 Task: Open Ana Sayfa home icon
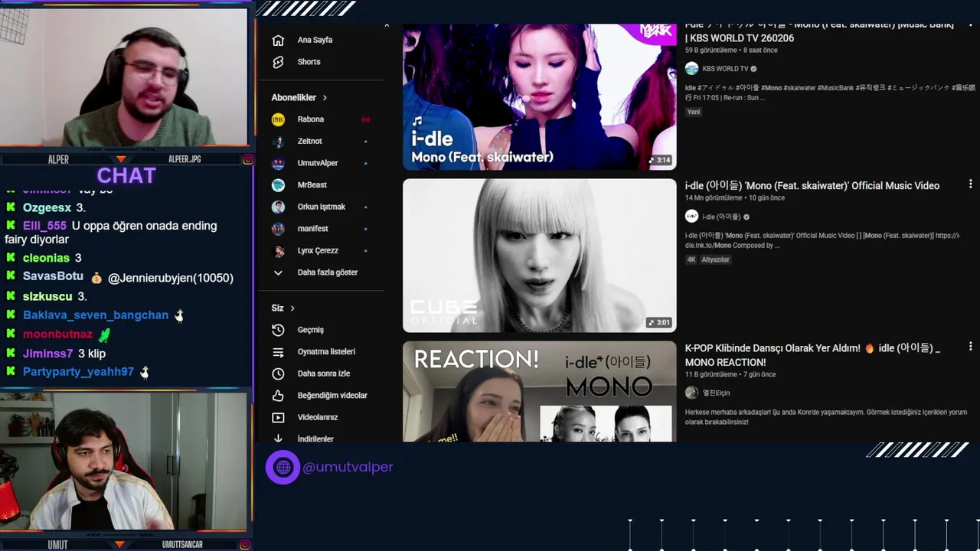click(278, 40)
